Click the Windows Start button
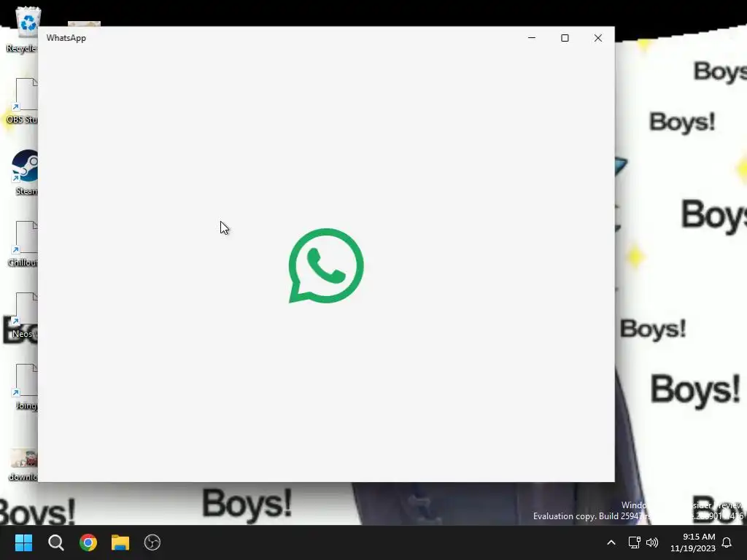The height and width of the screenshot is (560, 747). pyautogui.click(x=24, y=542)
